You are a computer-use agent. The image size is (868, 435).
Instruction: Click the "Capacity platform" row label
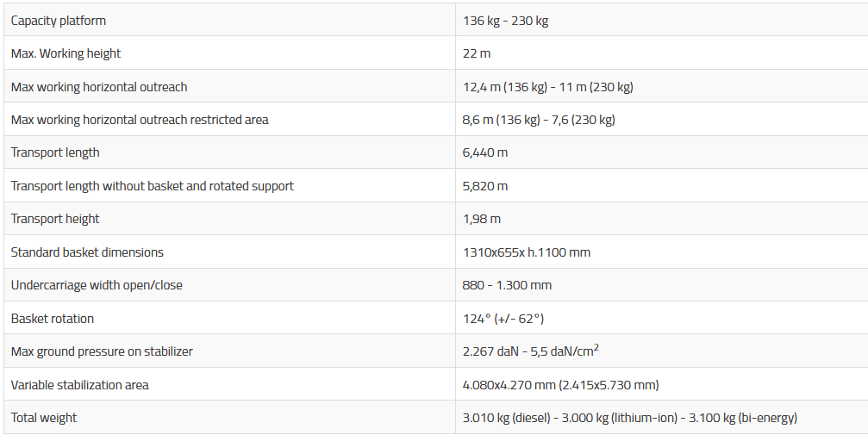pyautogui.click(x=59, y=21)
